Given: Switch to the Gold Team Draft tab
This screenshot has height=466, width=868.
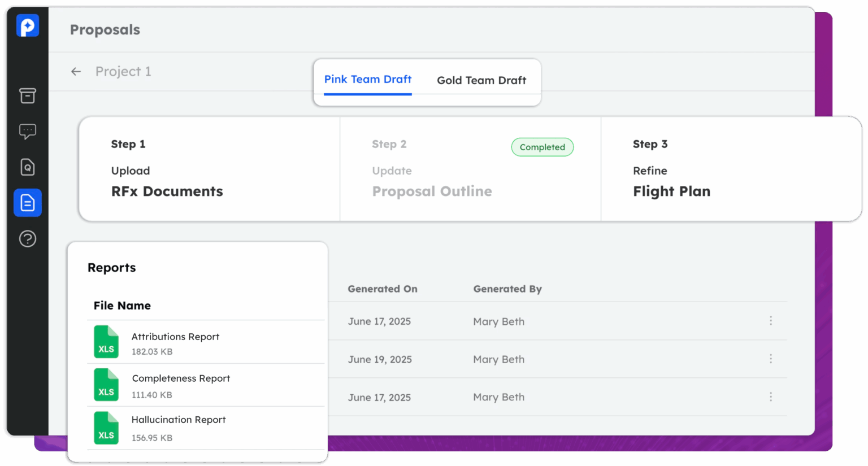Looking at the screenshot, I should [481, 80].
